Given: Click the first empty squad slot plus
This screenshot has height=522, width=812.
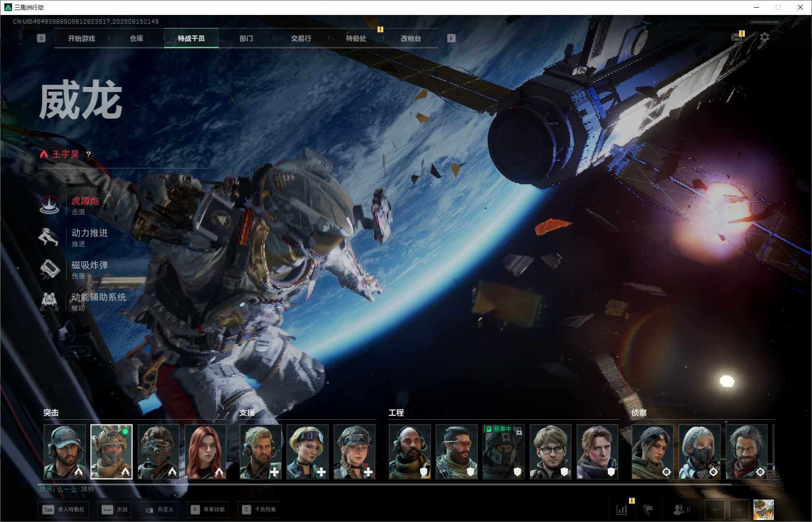Looking at the screenshot, I should [714, 509].
